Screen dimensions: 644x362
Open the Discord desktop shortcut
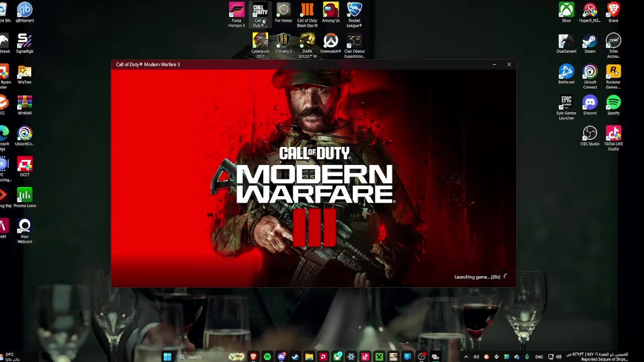590,105
